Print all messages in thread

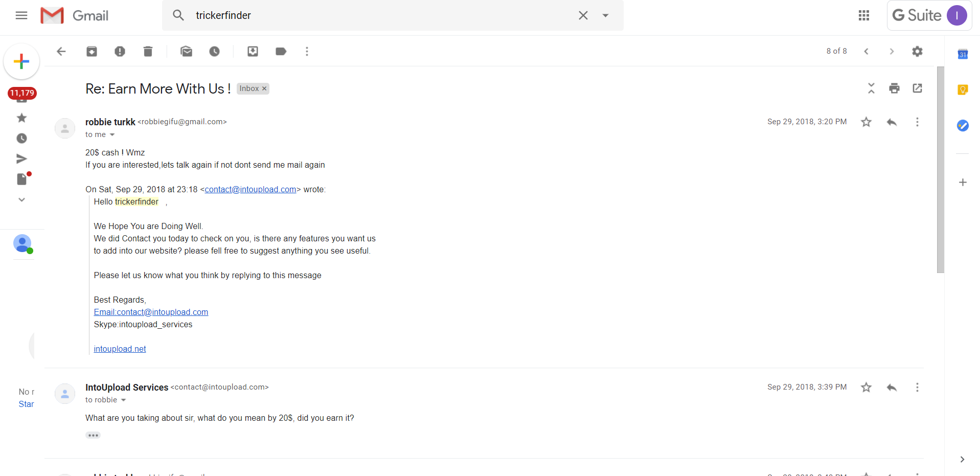tap(894, 88)
